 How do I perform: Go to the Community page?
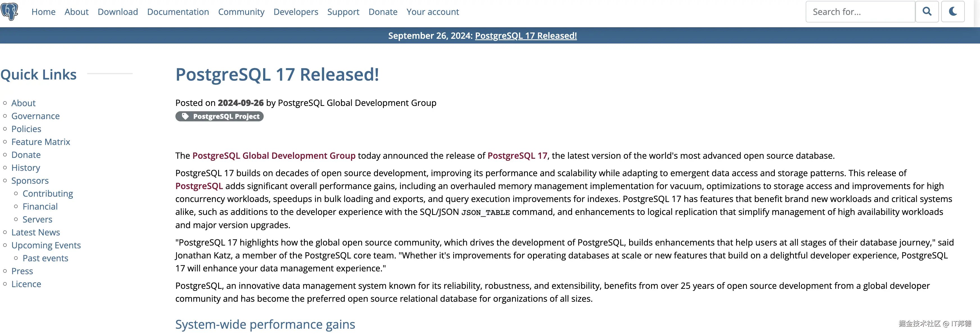[241, 12]
